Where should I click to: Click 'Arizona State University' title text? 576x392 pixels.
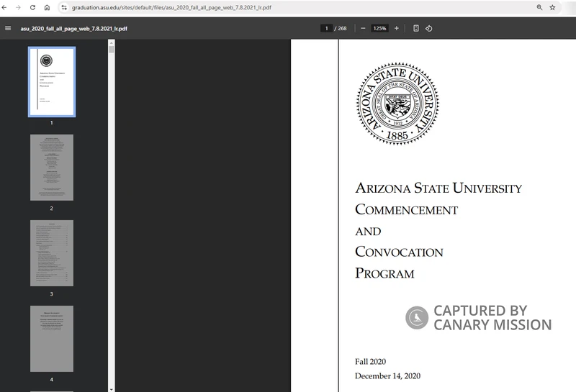click(438, 188)
